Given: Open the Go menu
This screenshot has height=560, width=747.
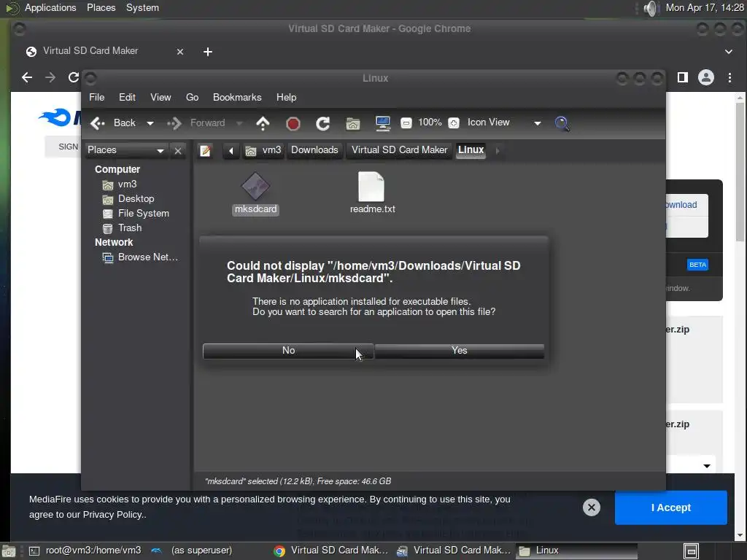Looking at the screenshot, I should click(192, 97).
